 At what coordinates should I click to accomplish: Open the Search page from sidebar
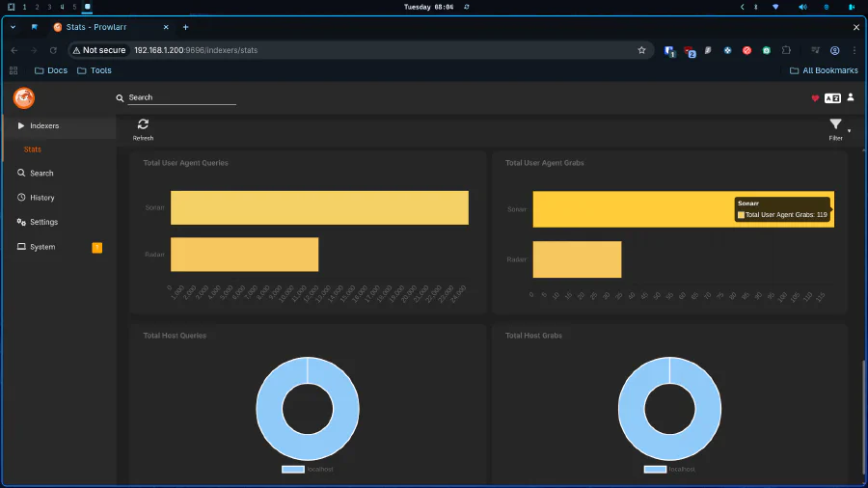click(41, 174)
